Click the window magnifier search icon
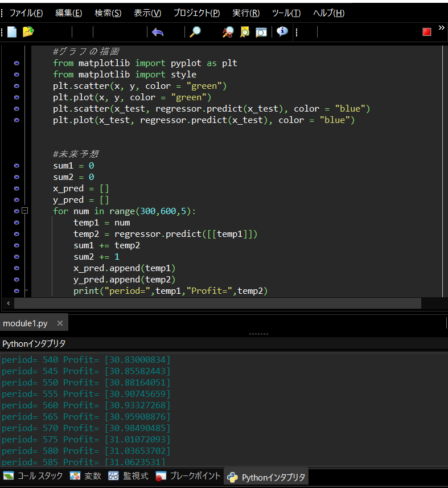Screen dimensions: 448x488 pos(261,32)
